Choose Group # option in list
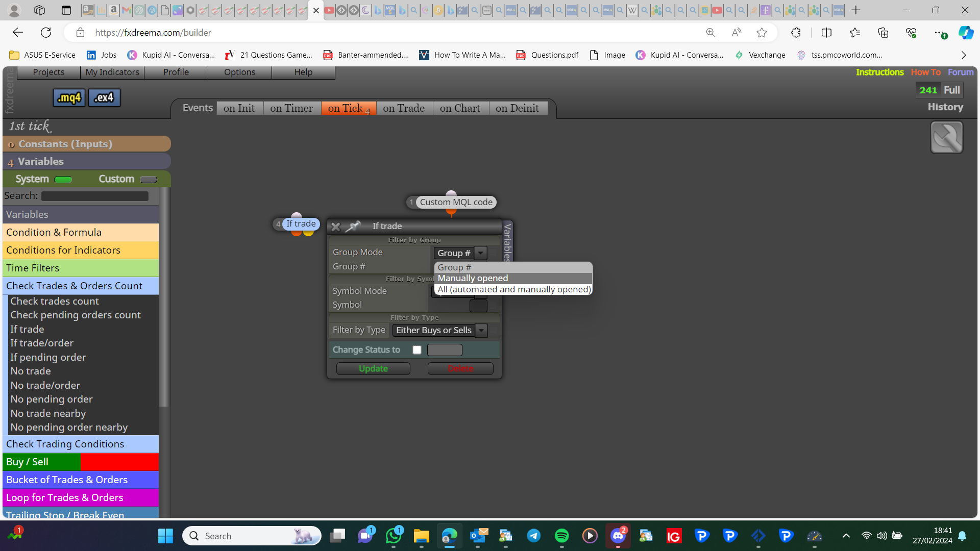980x551 pixels. tap(513, 267)
